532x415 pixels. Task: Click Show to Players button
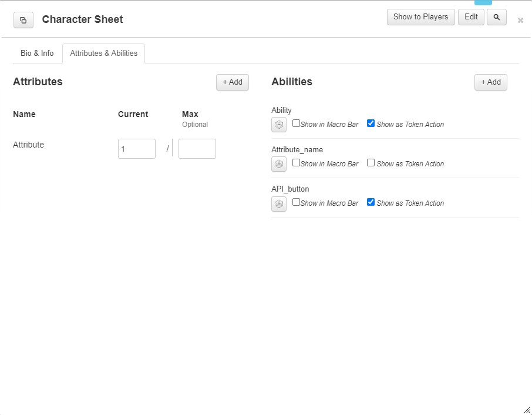(x=420, y=17)
